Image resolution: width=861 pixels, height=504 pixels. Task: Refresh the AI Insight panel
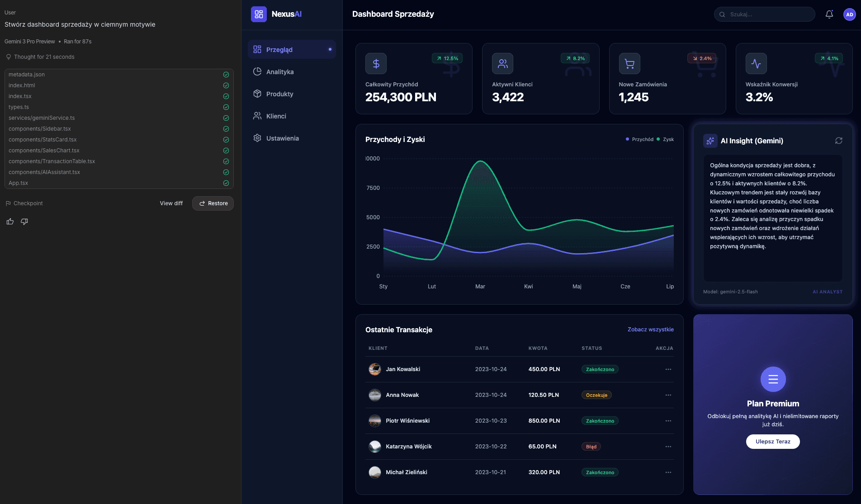[838, 141]
